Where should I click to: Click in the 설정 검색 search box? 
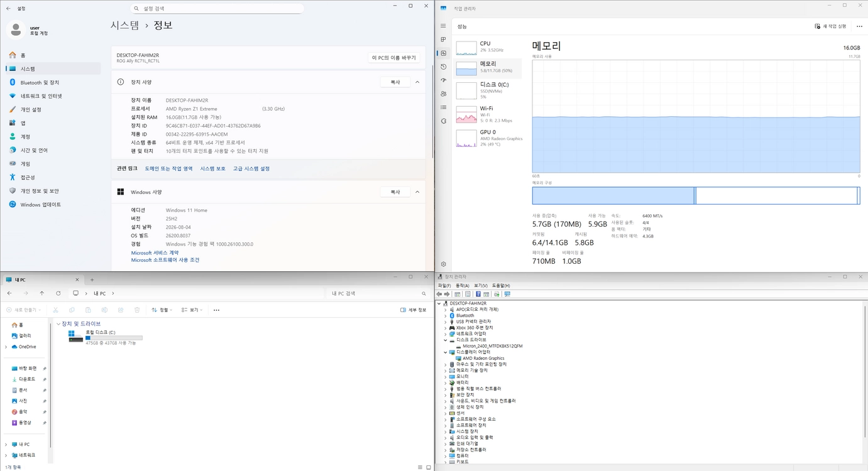coord(217,9)
